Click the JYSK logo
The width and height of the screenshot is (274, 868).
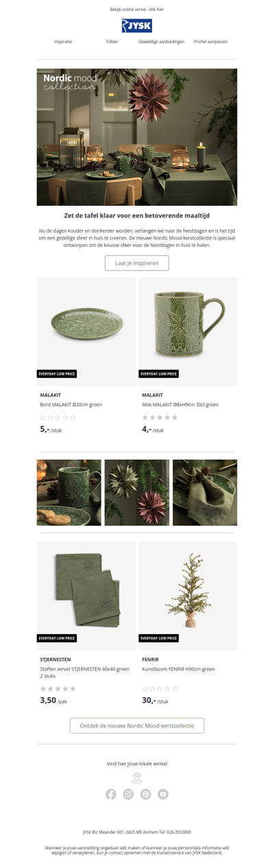tap(137, 26)
